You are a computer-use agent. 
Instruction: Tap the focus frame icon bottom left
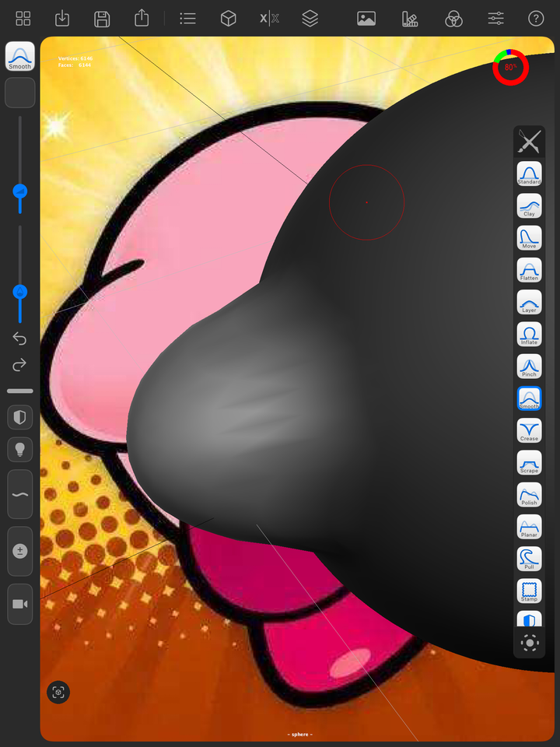click(58, 693)
